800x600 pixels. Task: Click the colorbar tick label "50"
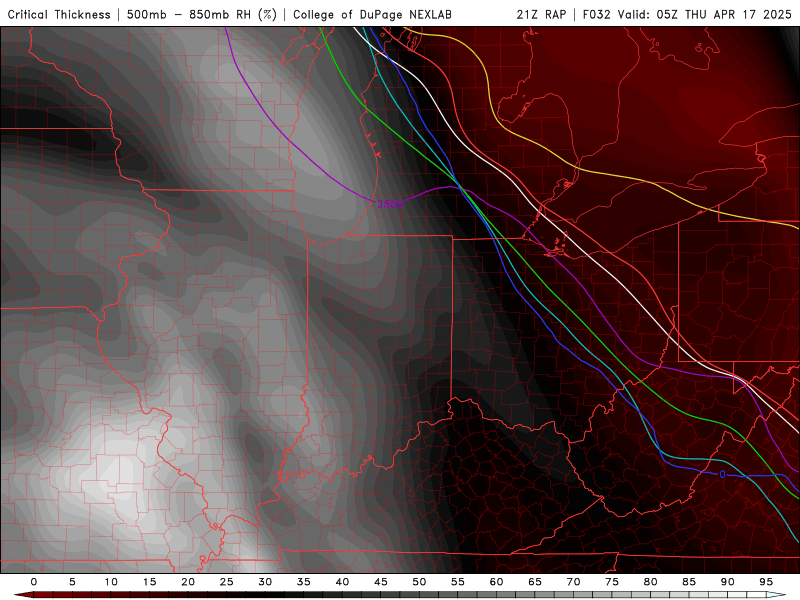419,582
